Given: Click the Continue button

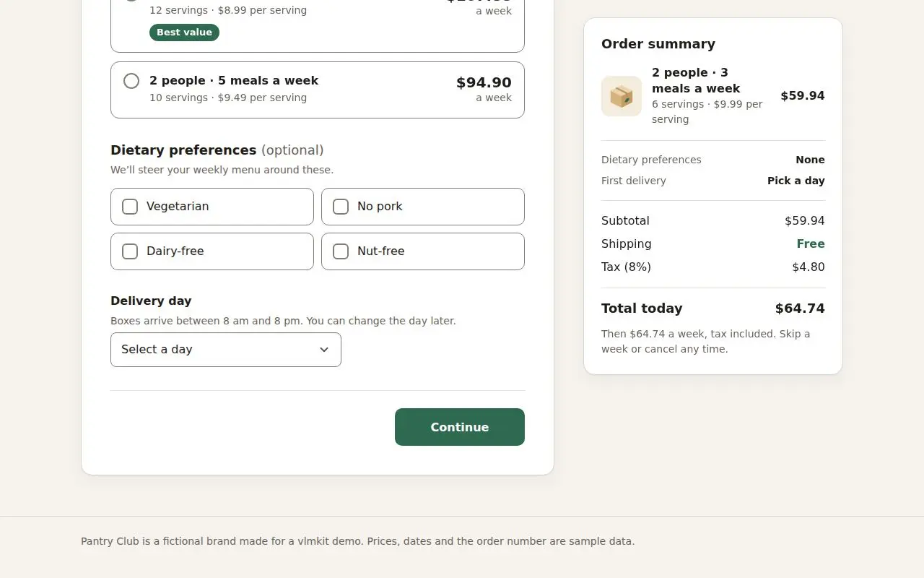Looking at the screenshot, I should click(460, 427).
